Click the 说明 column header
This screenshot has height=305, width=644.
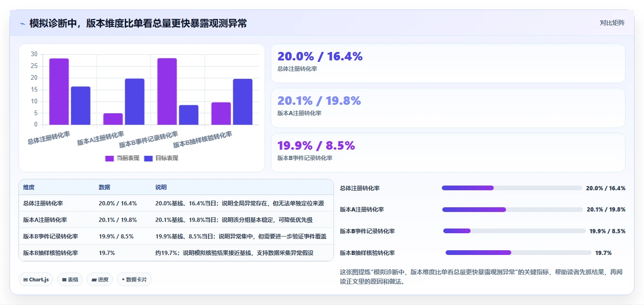tap(161, 187)
